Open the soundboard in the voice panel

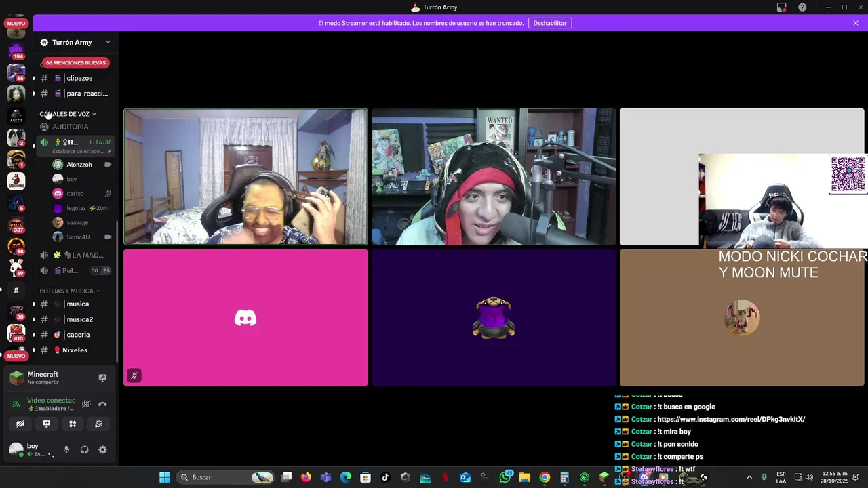[98, 424]
